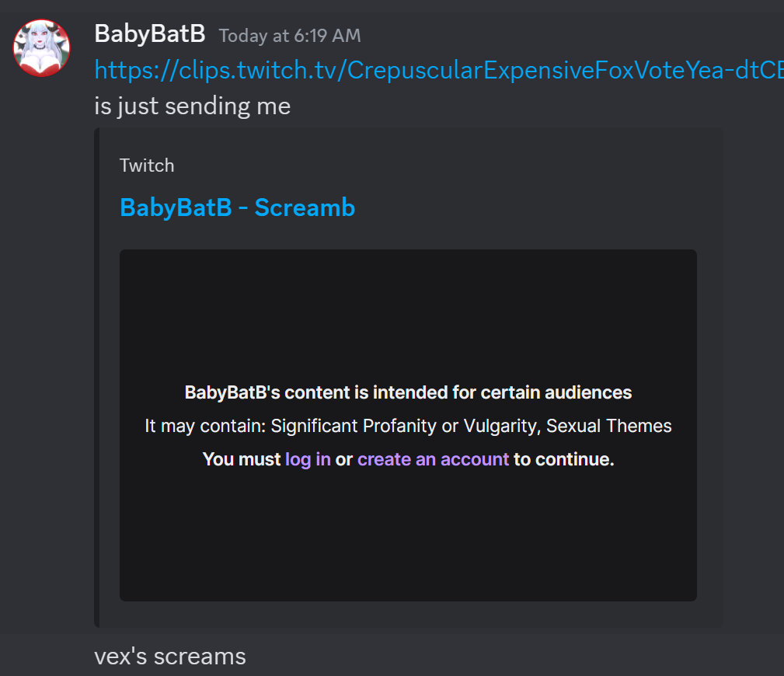Click the embed's vertical accent bar

click(96, 378)
